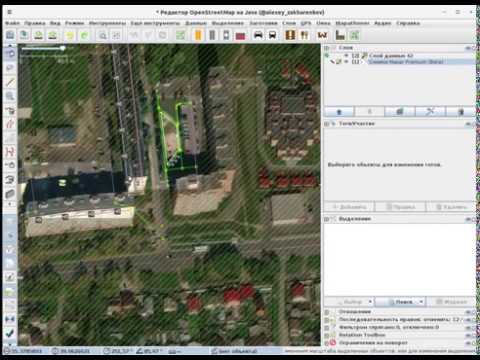Click the green icon at toolbar's right end
The image size is (480, 360).
click(x=354, y=35)
